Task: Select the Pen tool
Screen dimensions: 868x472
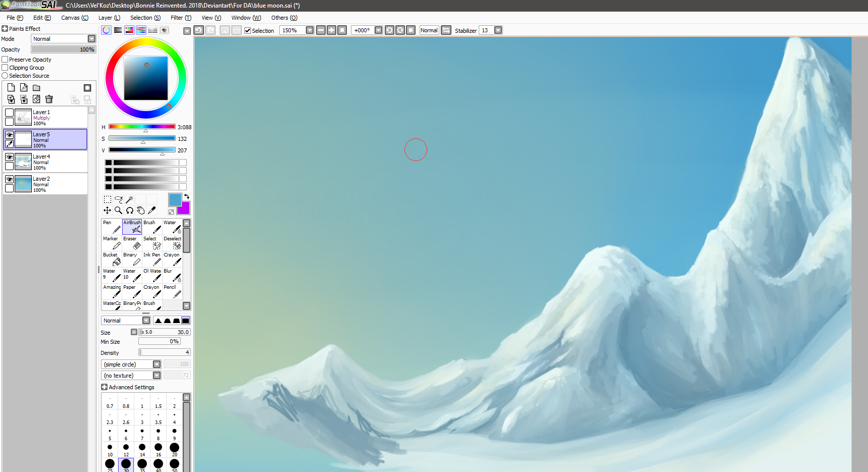Action: click(x=112, y=227)
